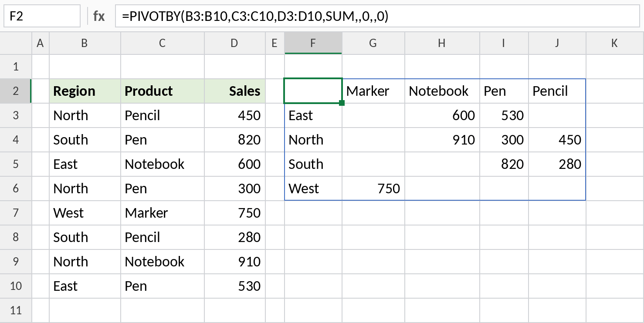
Task: Select pivot row label "South" in F5
Action: tap(313, 164)
